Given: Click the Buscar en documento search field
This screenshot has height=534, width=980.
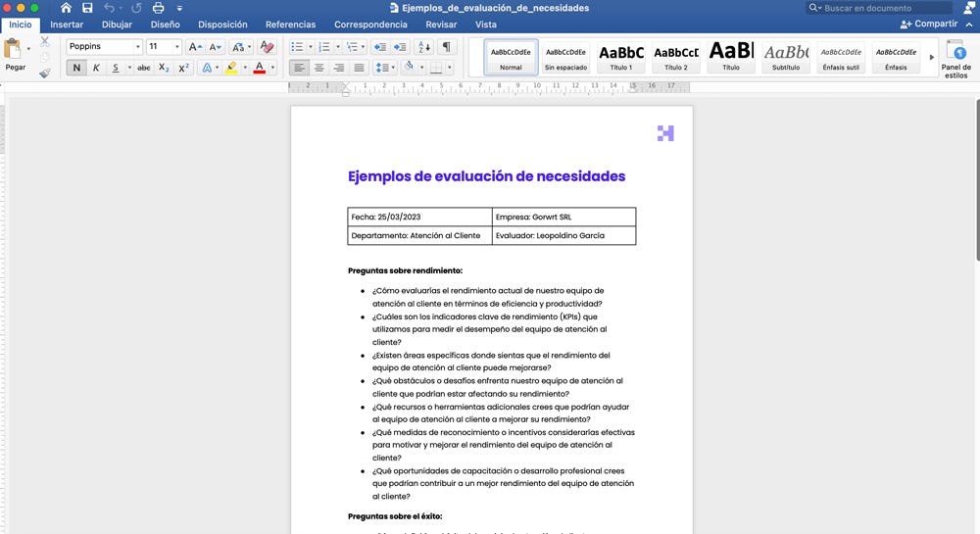Looking at the screenshot, I should [x=882, y=8].
